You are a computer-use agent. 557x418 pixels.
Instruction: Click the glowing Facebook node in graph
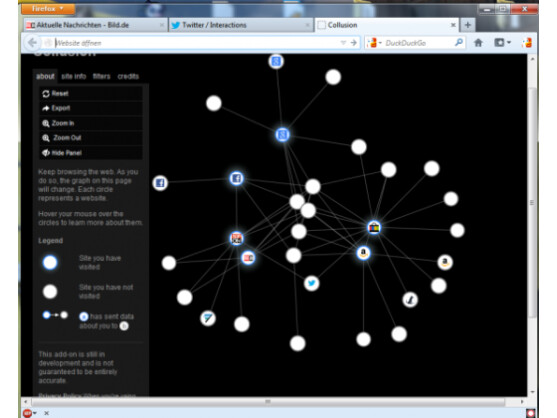[237, 178]
